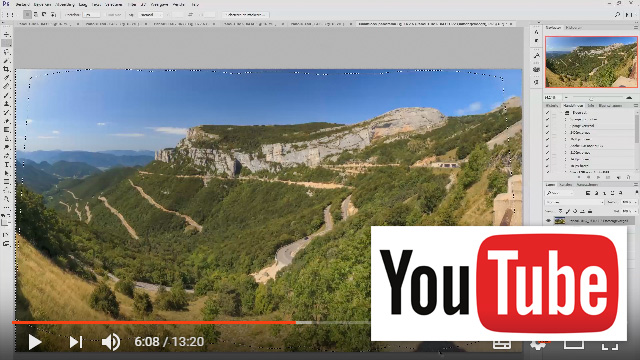Viewport: 640px width, 360px height.
Task: Select the Gradient tool
Action: tap(7, 129)
